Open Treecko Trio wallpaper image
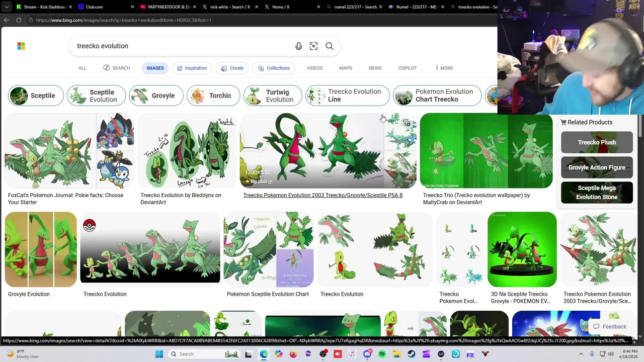Screen dimensions: 644x362 tap(486, 151)
